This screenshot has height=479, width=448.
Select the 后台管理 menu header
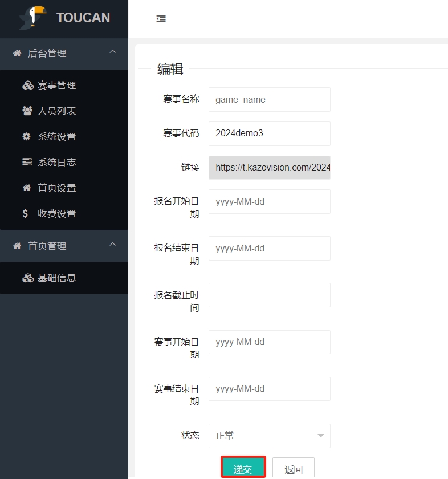pos(47,54)
